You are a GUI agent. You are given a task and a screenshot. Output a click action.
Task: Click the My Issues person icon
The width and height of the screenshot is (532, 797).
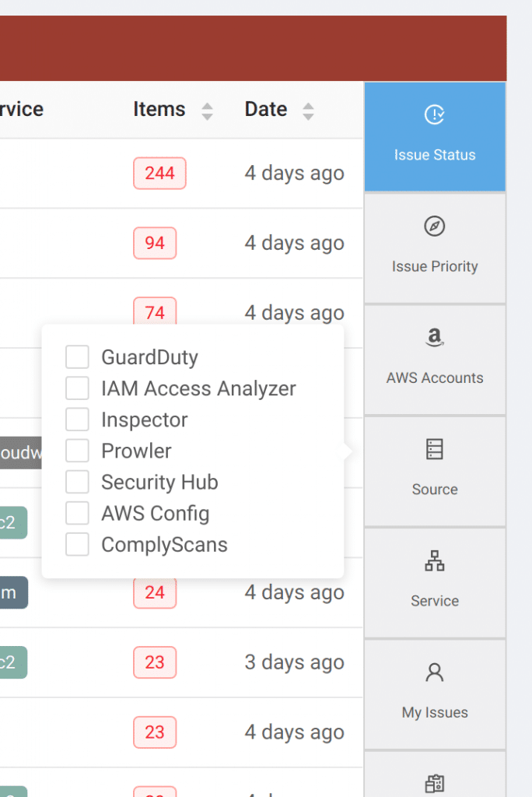pos(435,672)
